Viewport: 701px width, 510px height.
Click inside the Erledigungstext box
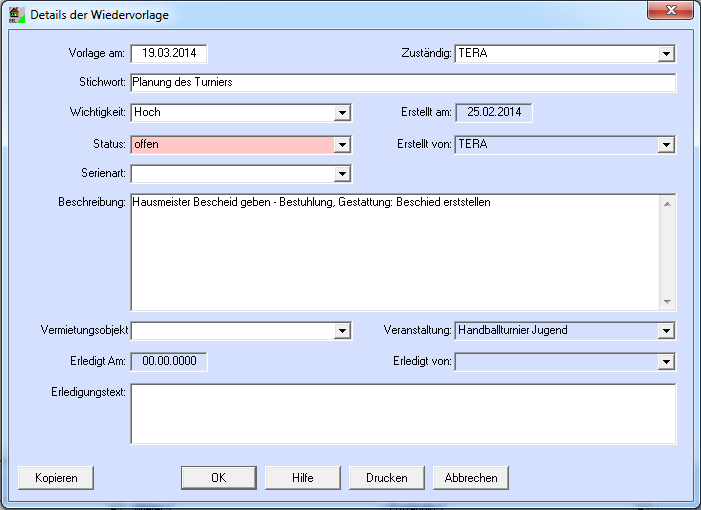[402, 413]
